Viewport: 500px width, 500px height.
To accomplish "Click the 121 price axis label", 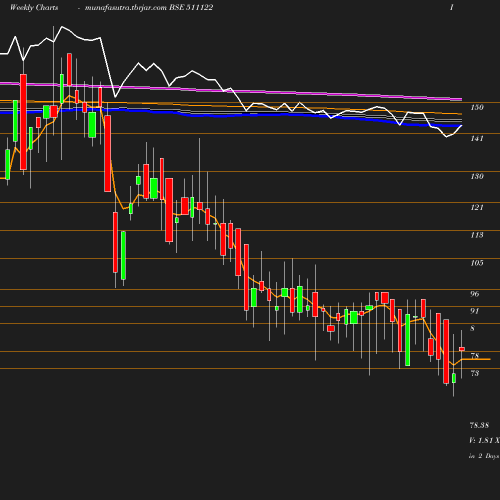I will pyautogui.click(x=477, y=207).
